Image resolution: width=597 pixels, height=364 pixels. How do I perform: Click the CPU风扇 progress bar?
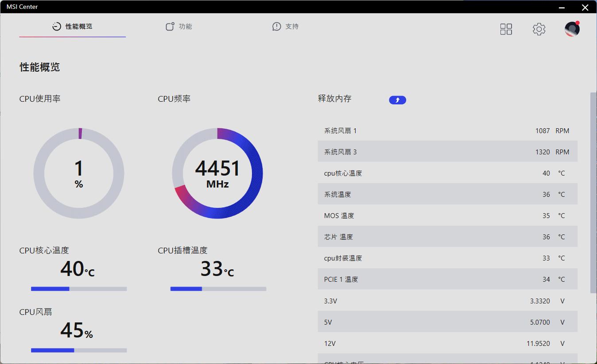78,350
